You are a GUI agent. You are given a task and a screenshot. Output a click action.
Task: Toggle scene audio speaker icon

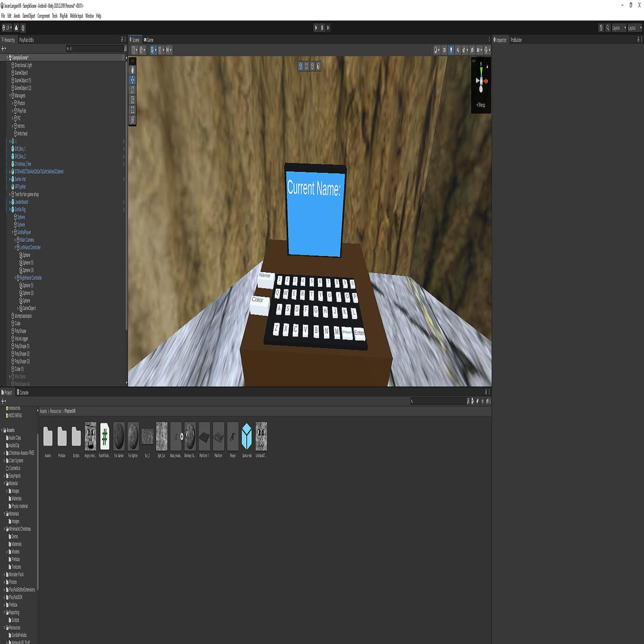(x=458, y=50)
